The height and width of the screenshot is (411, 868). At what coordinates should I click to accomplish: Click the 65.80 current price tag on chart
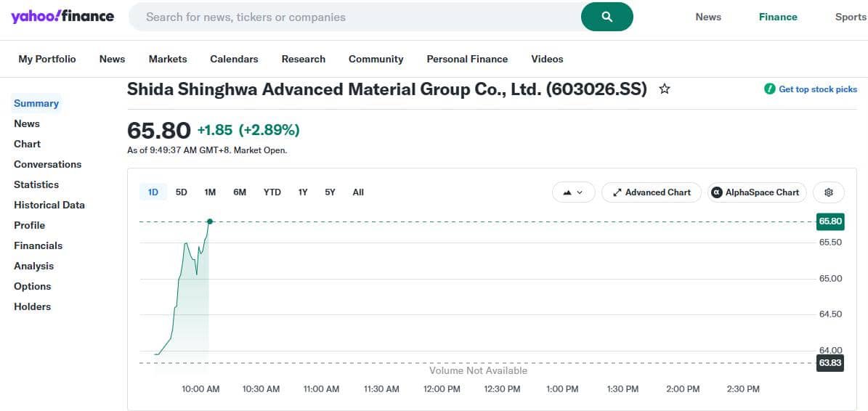point(830,221)
